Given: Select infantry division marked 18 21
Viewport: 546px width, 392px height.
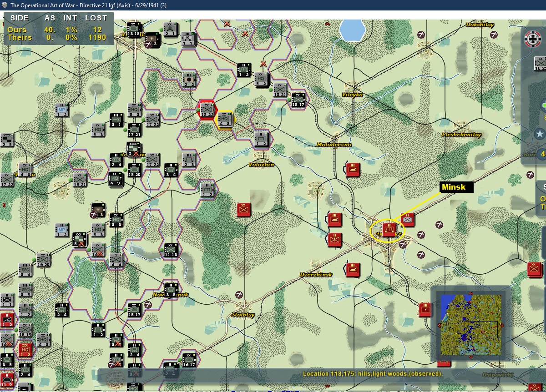Looking at the screenshot, I should [280, 90].
